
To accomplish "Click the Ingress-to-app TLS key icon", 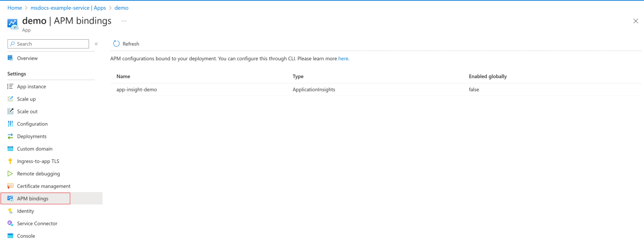I will click(x=10, y=161).
